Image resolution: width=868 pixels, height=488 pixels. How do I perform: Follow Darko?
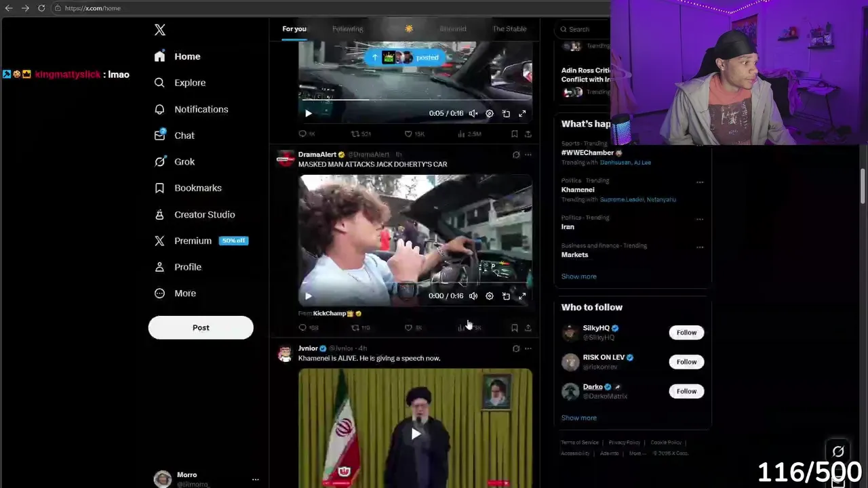(x=686, y=391)
